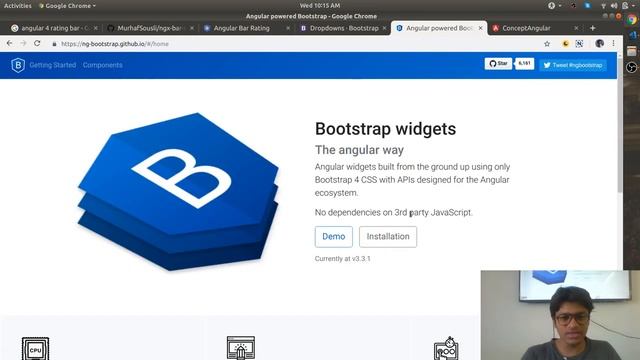Click the browser widget feature icon
Image resolution: width=640 pixels, height=360 pixels.
[x=241, y=348]
